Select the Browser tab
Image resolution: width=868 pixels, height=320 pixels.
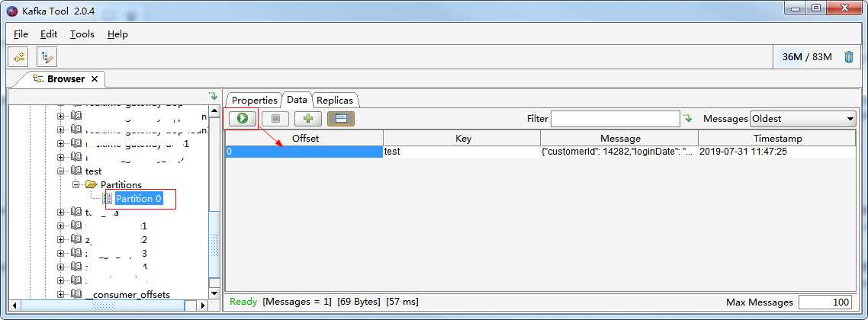tap(66, 79)
